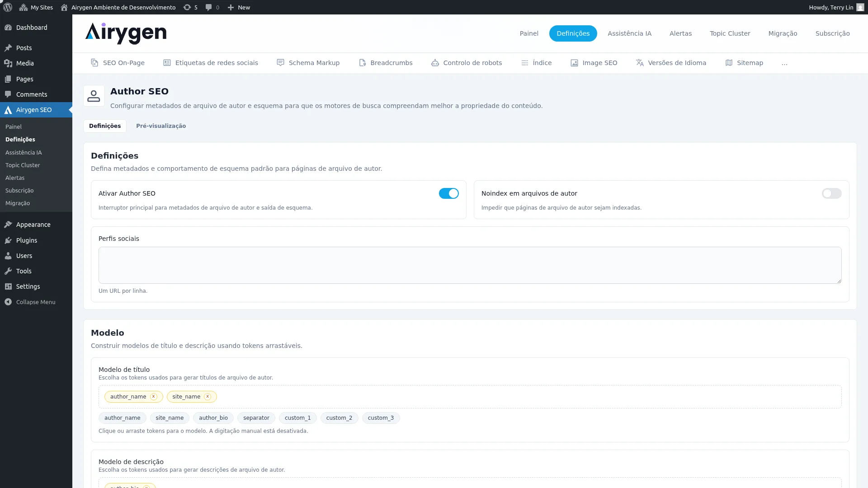Open Subscrição in sidebar submenu
The width and height of the screenshot is (868, 488).
pos(19,191)
